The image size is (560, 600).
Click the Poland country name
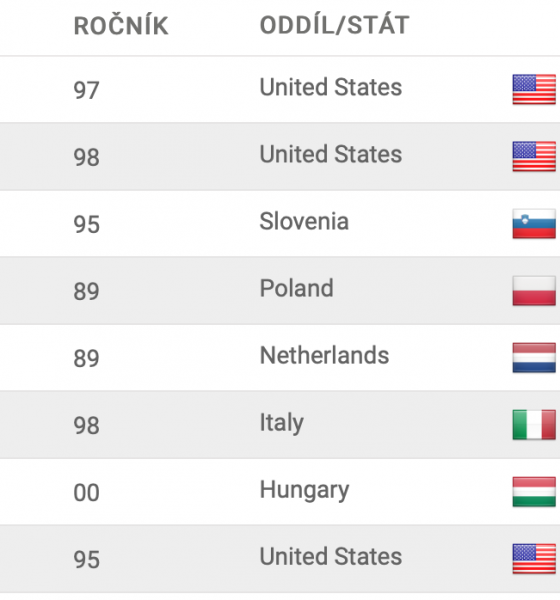click(x=296, y=288)
